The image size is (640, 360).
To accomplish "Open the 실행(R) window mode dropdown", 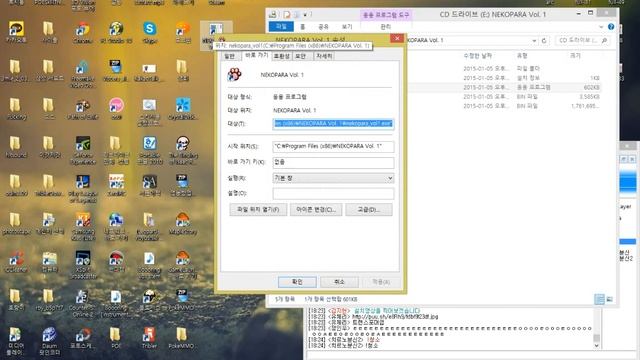I will (333, 178).
